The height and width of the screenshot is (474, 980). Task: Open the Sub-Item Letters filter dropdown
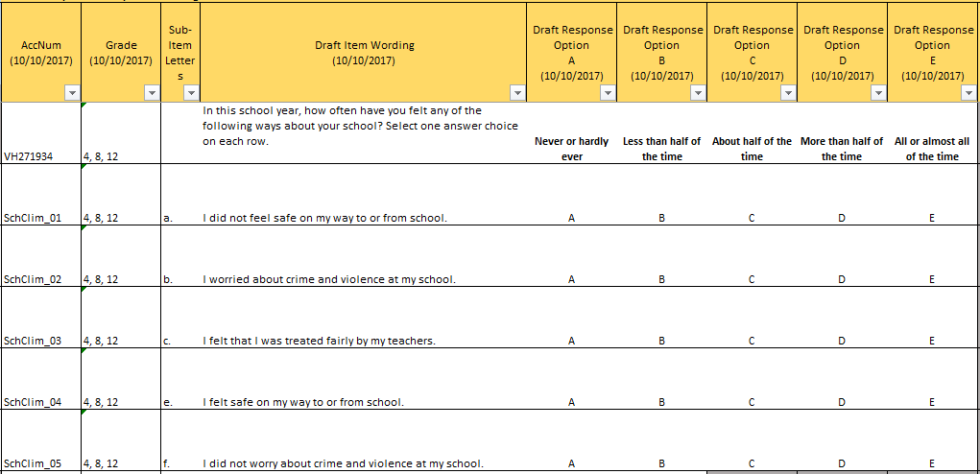coord(191,93)
